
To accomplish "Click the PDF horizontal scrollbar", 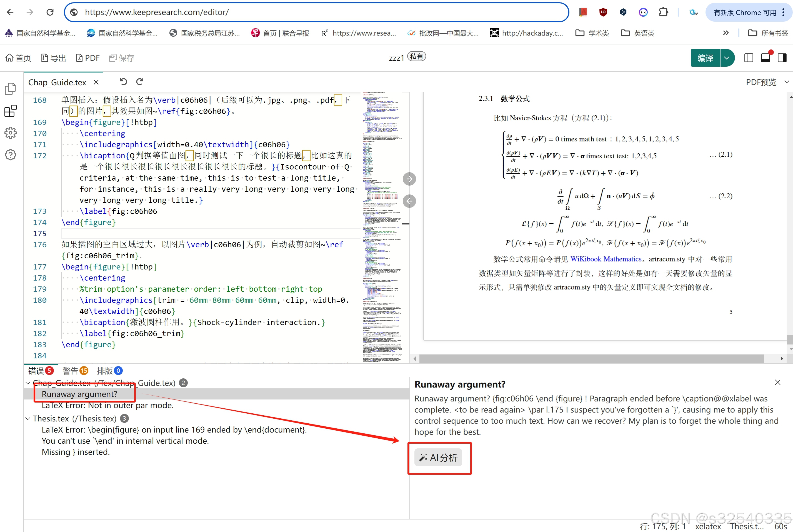I will pyautogui.click(x=592, y=359).
